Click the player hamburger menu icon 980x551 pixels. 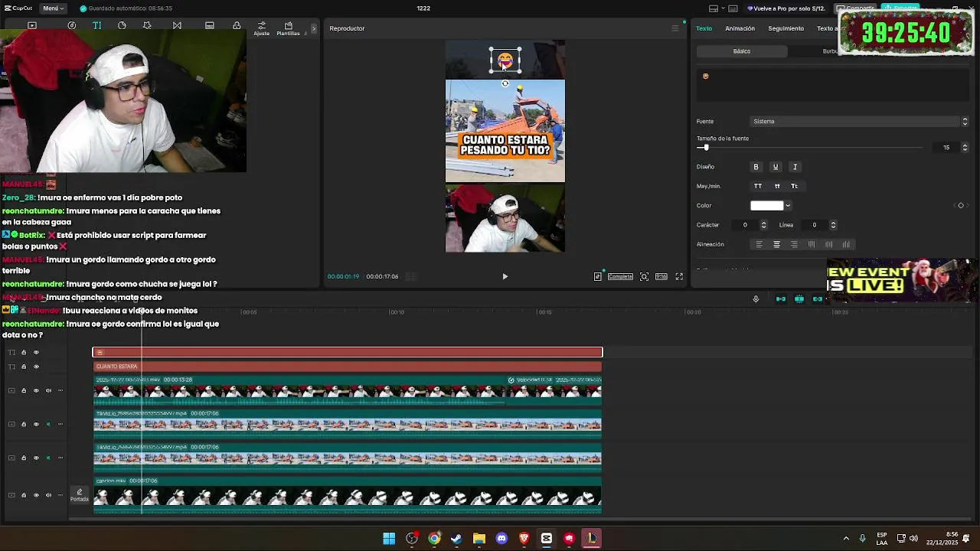pos(675,28)
